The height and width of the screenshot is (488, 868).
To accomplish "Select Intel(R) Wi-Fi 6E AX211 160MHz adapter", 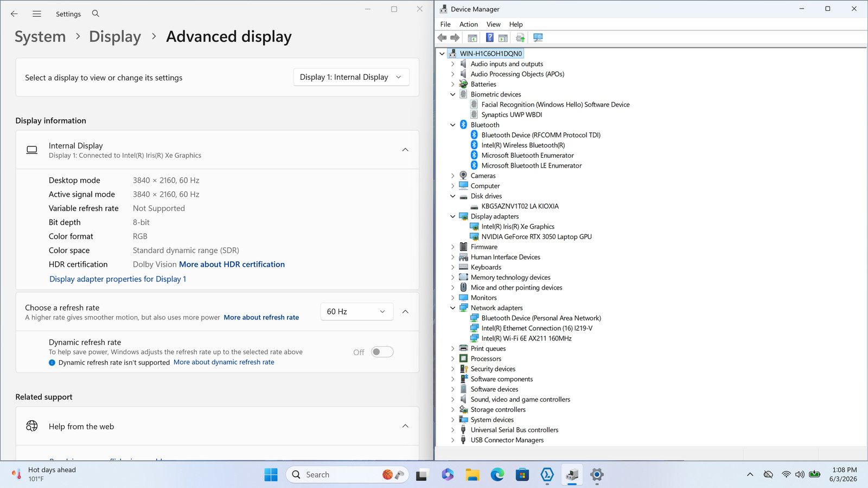I will coord(527,338).
